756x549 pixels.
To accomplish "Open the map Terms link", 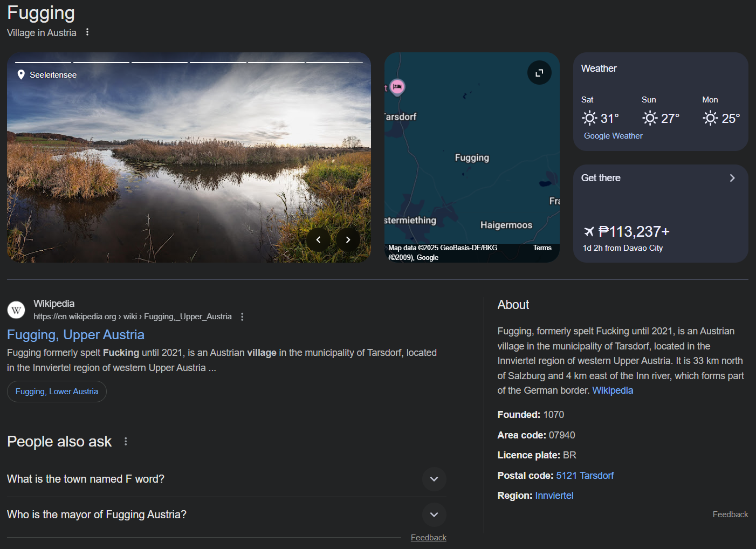I will click(542, 248).
